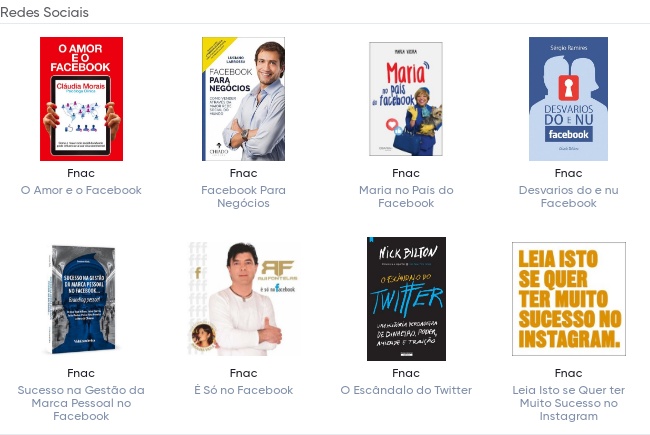Open the Maria no País do Facebook cover

(x=406, y=99)
